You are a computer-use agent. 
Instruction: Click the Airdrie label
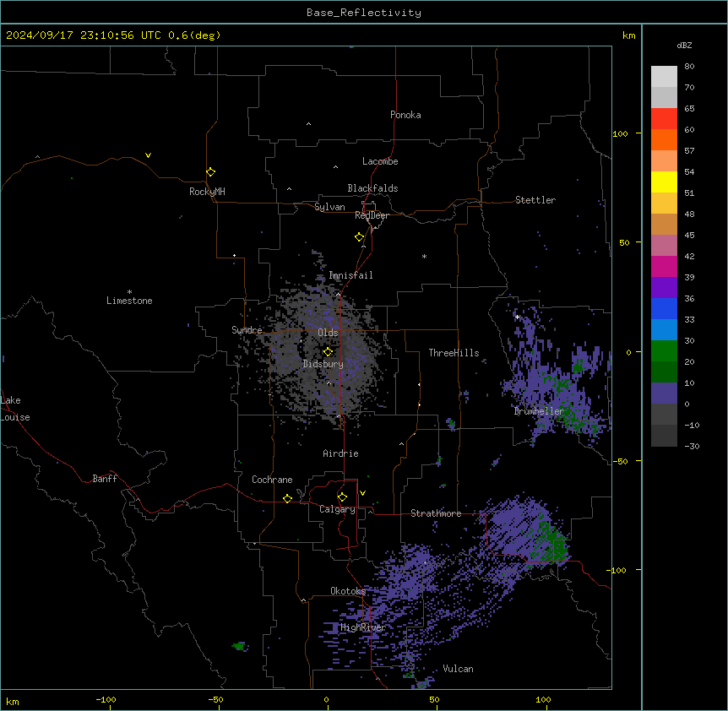340,453
